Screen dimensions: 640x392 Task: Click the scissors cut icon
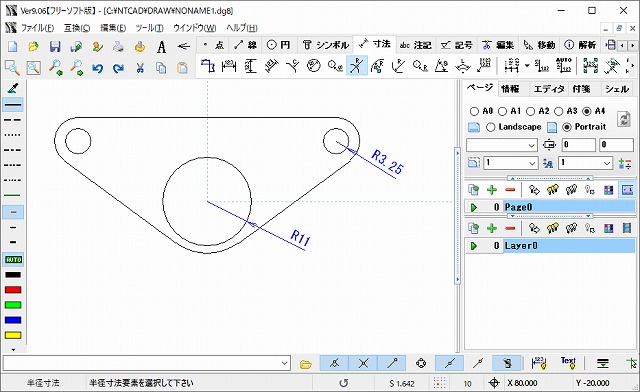tap(140, 68)
